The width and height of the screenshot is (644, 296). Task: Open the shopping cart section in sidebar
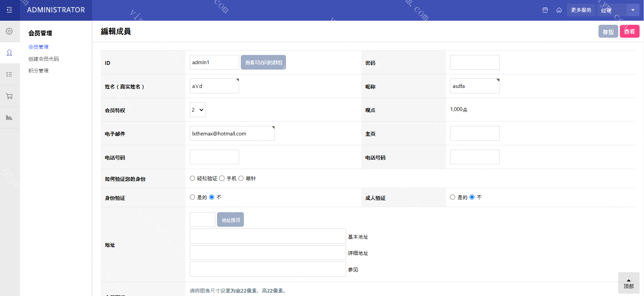(x=10, y=96)
